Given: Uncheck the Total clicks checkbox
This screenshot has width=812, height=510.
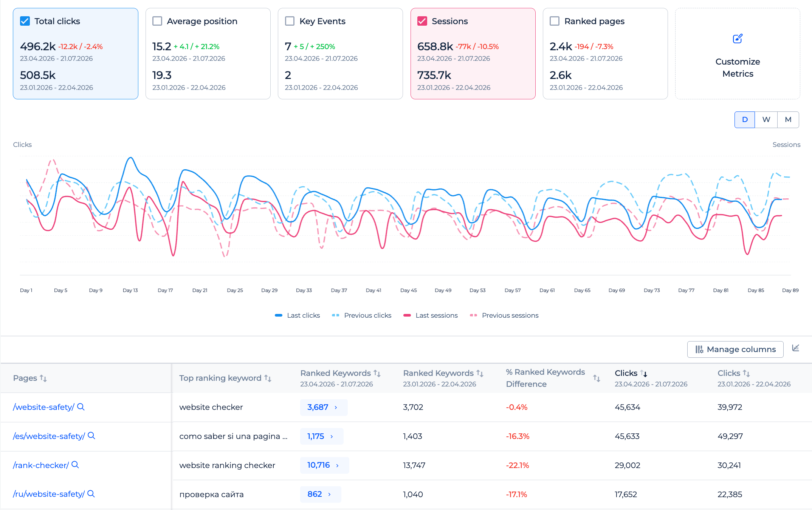Looking at the screenshot, I should 25,21.
